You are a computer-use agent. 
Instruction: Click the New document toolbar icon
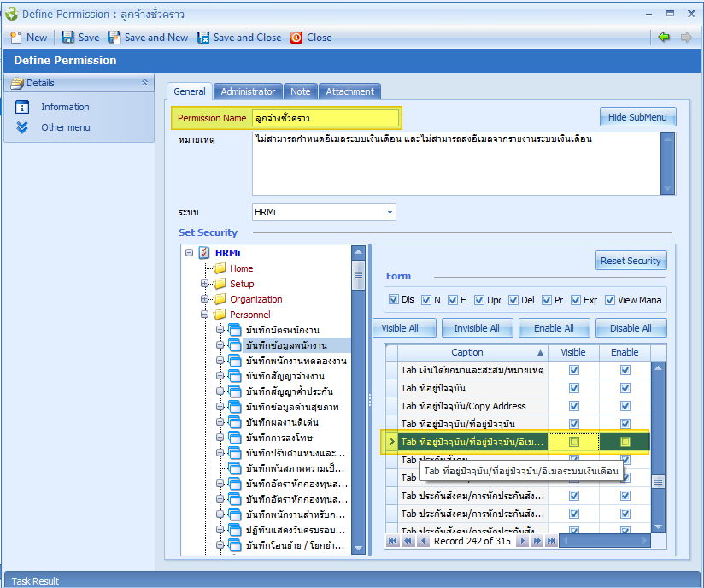[15, 38]
